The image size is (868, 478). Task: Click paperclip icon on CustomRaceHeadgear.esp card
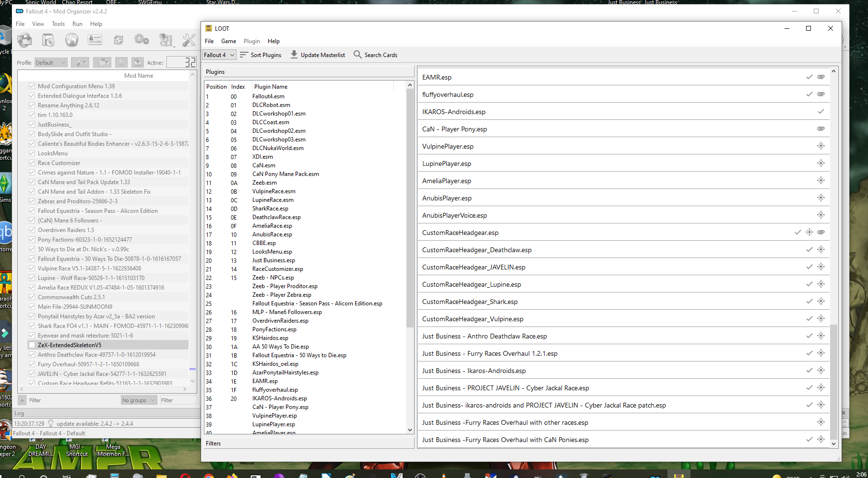click(821, 232)
